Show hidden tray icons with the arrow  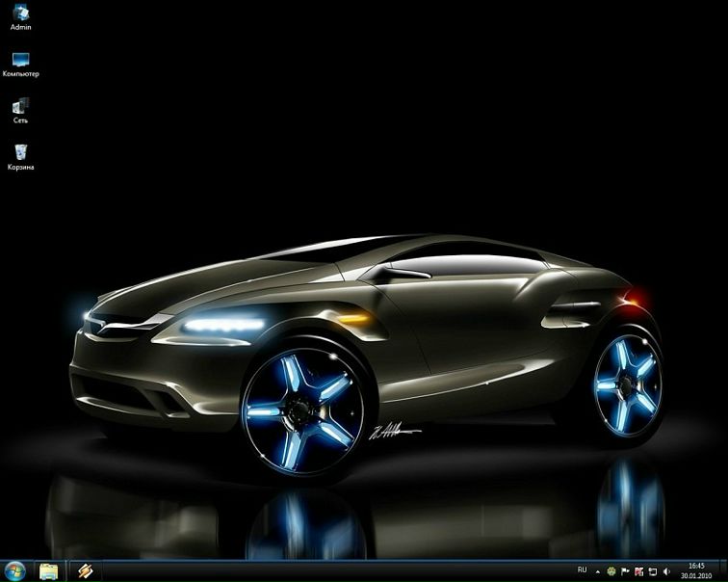[x=598, y=571]
